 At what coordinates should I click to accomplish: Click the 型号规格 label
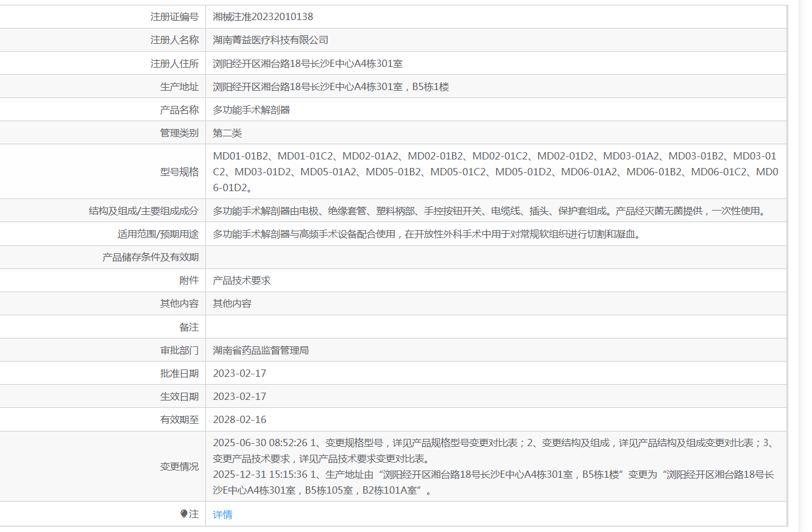(180, 172)
